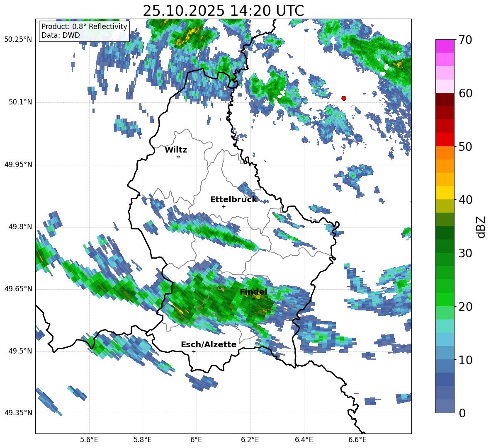Screen dimensions: 491x448
Task: Click the 49.8°N latitude label
Action: (20, 227)
